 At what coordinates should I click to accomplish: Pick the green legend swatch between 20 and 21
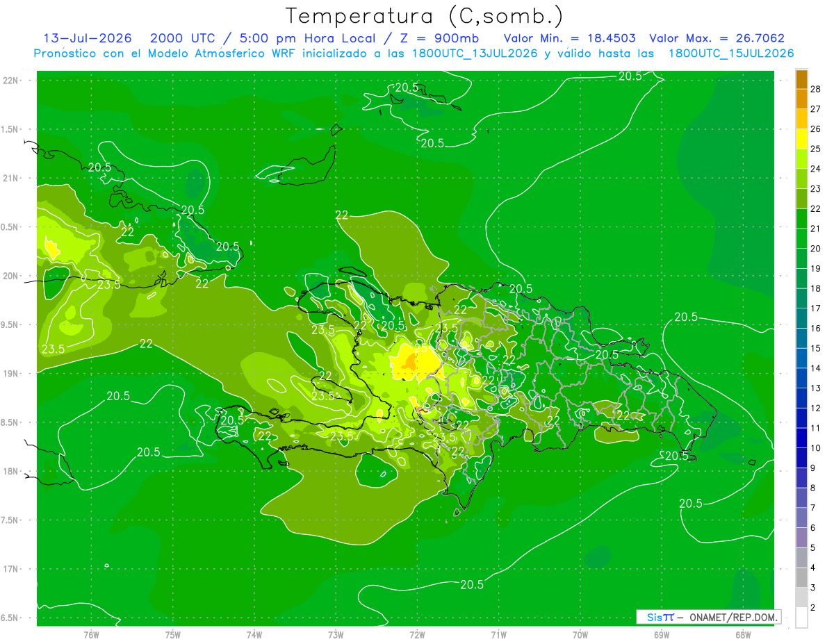(801, 239)
